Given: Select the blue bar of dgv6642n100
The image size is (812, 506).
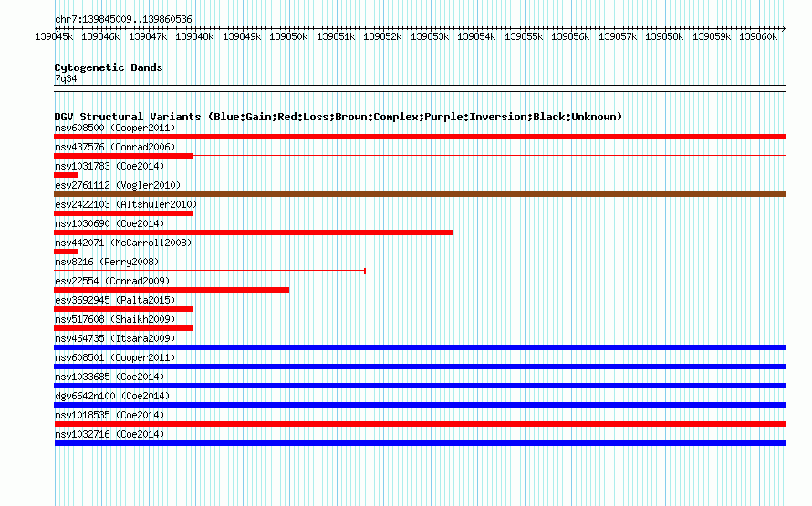Looking at the screenshot, I should point(420,405).
